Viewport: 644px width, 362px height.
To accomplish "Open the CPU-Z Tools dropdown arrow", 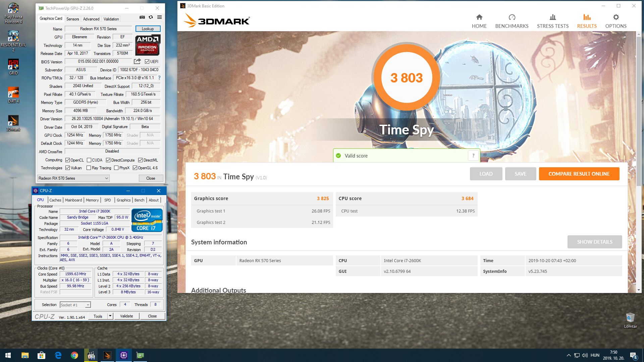I will (x=110, y=316).
